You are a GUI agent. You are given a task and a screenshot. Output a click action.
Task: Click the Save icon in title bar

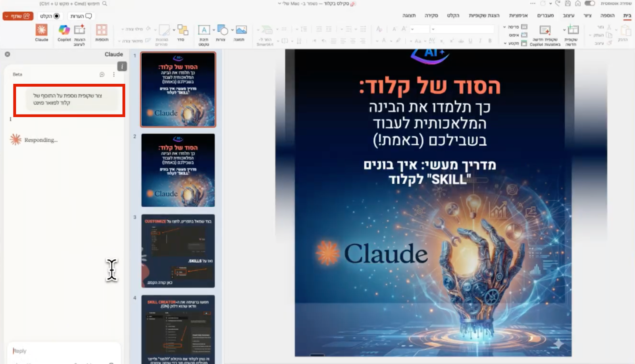pyautogui.click(x=568, y=3)
